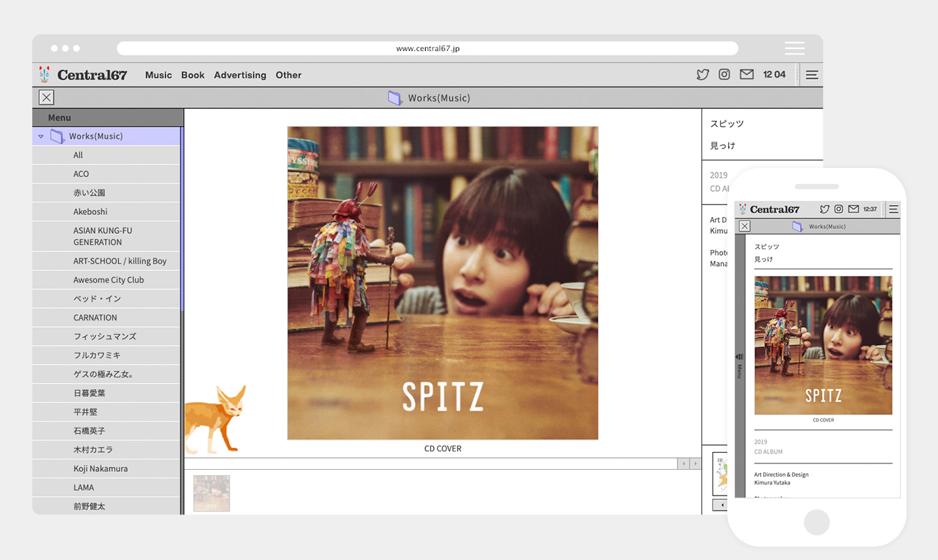Click Kimura Yutaka credit on phone
Viewport: 938px width, 560px height.
pyautogui.click(x=772, y=482)
